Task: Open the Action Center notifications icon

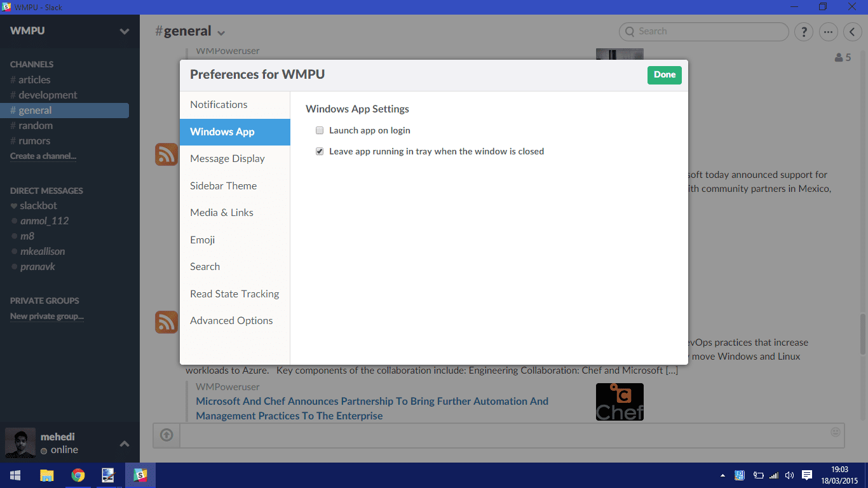Action: coord(807,475)
